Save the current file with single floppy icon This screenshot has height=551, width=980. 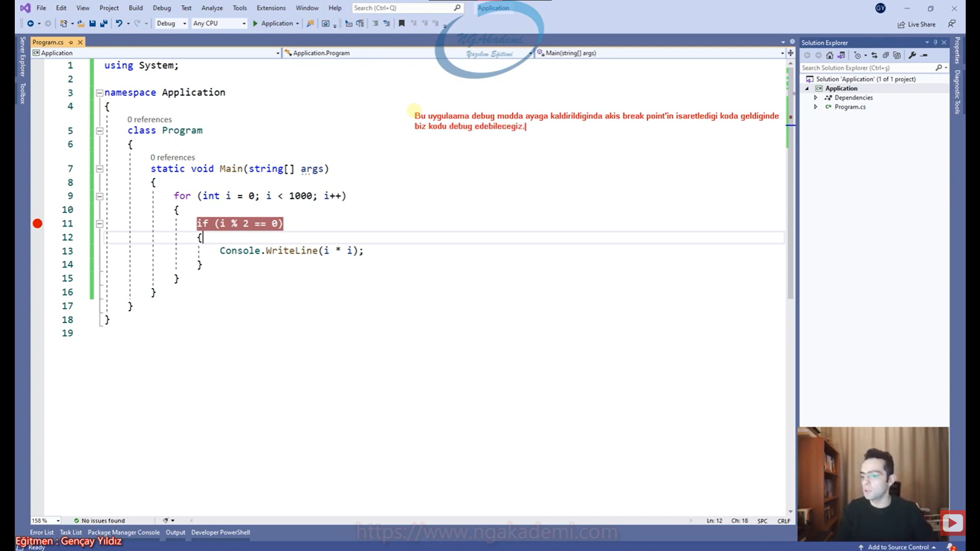[x=92, y=23]
